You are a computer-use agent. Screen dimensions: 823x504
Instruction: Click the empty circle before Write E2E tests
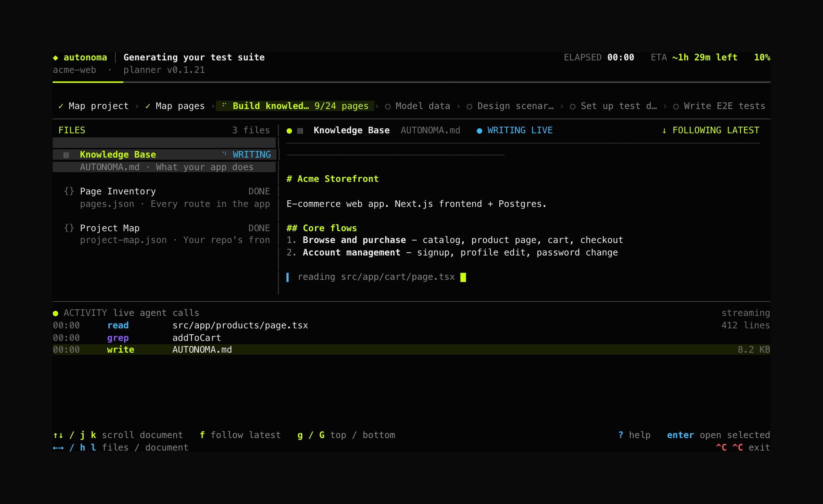pos(676,107)
